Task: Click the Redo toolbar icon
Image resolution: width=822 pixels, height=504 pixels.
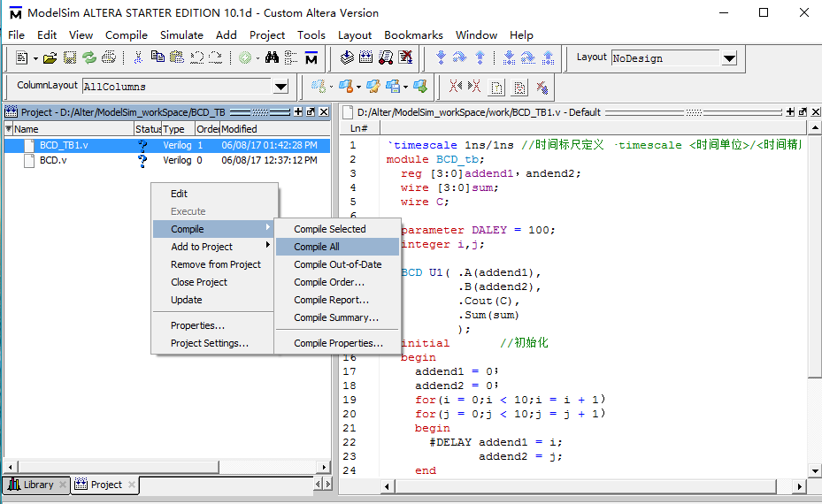Action: pos(216,57)
